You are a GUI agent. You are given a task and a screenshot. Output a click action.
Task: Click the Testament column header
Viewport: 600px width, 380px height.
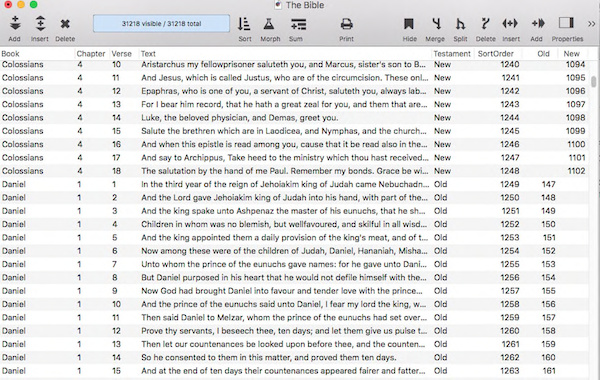click(453, 54)
